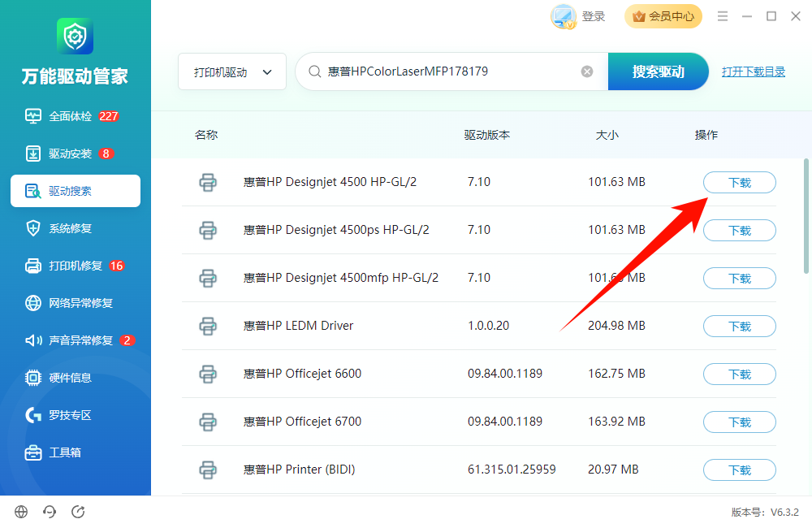Open 全面体检 full checkup in sidebar
Screen dimensions: 812x528
71,116
